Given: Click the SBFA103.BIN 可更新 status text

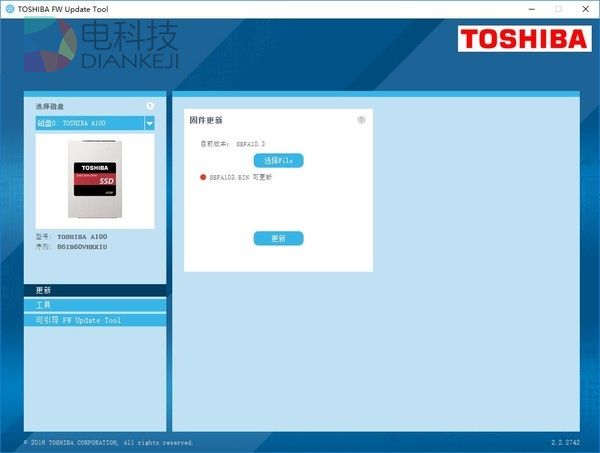Looking at the screenshot, I should click(x=240, y=177).
